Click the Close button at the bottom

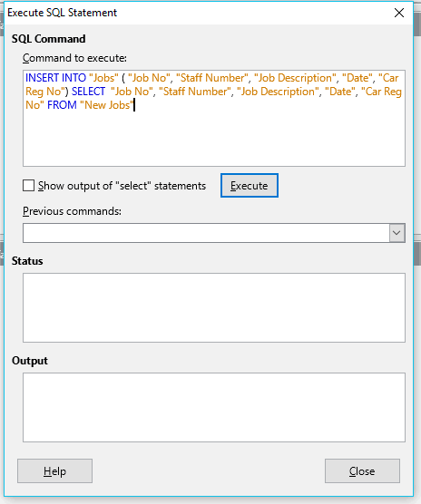[362, 470]
